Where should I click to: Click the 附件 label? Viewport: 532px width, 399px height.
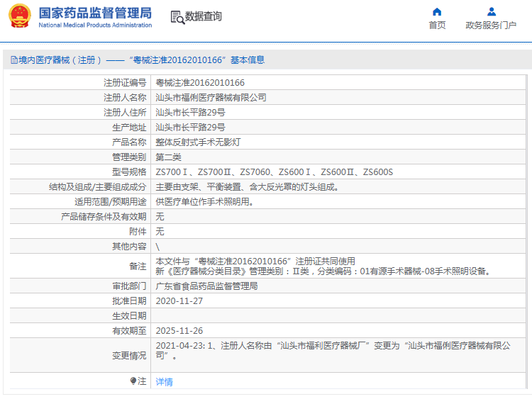[x=138, y=232]
